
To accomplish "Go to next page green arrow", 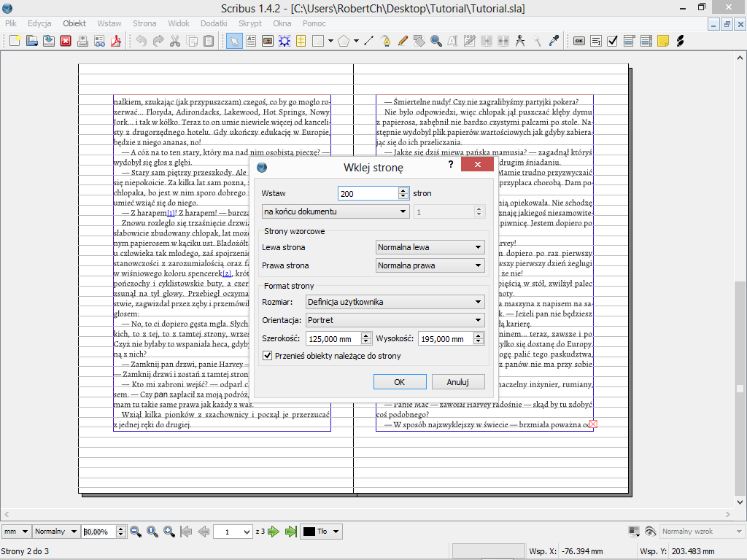I will (274, 532).
